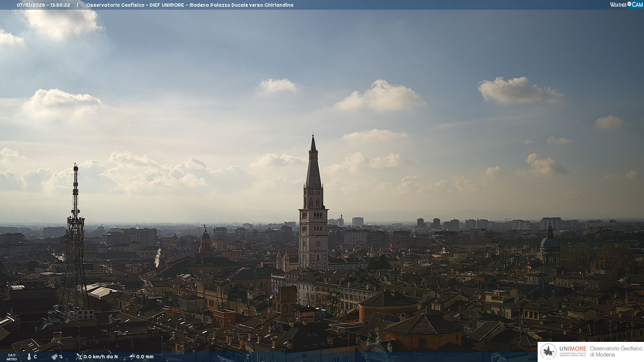Click the lattice antenna tower on left
The image size is (644, 362).
(75, 235)
